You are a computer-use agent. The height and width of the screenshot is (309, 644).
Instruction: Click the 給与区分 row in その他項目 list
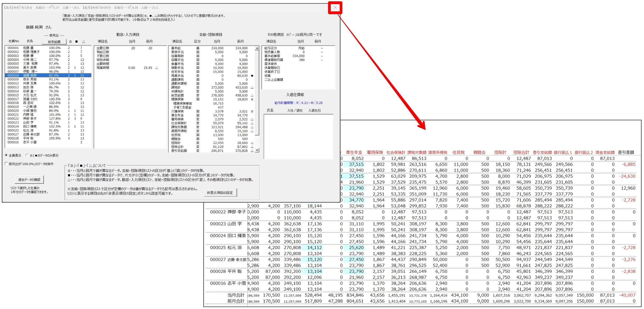pyautogui.click(x=298, y=48)
